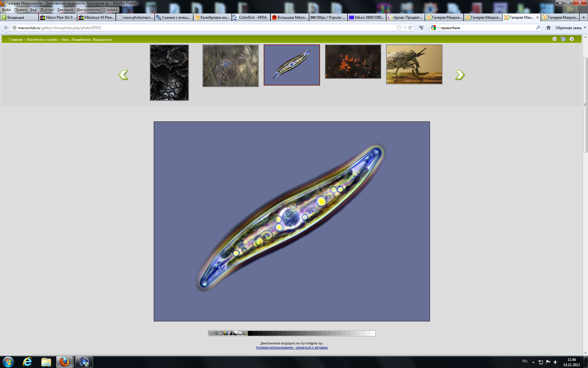Toggle the grayscale gradient icon under photo

[x=230, y=333]
